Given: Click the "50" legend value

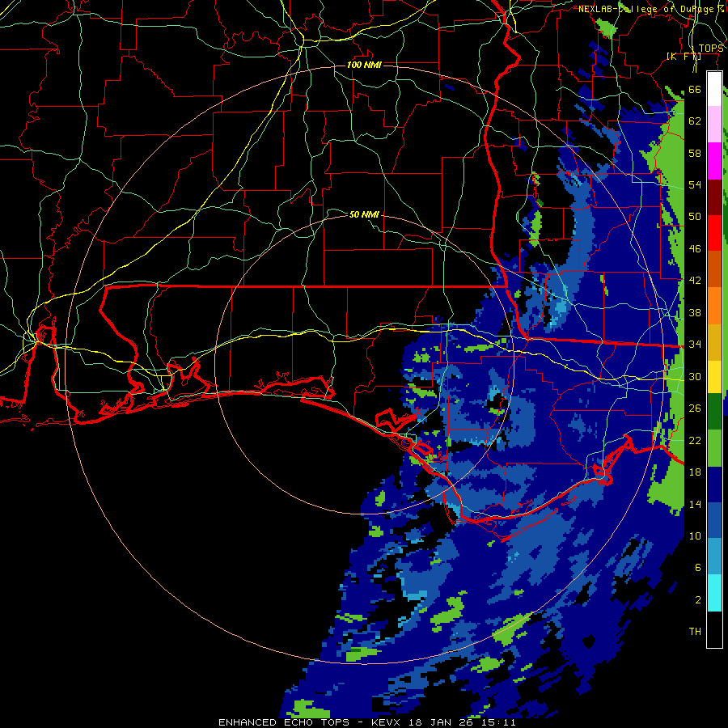Looking at the screenshot, I should click(x=695, y=217).
